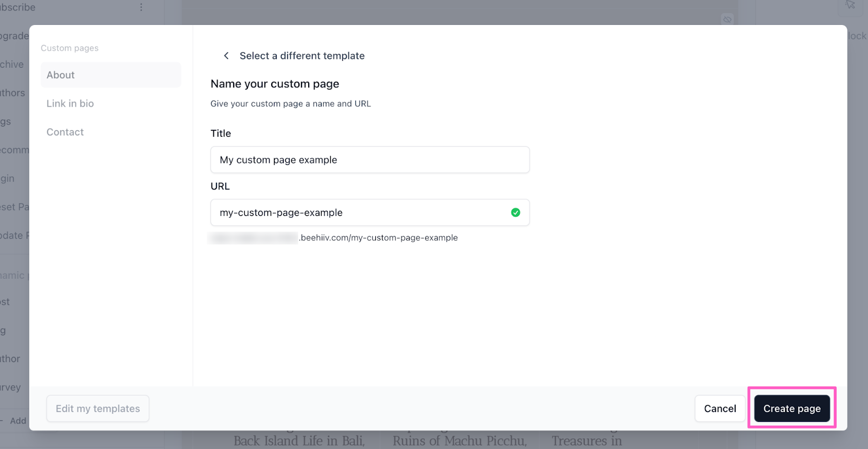Click the back chevron arrow icon
The image size is (868, 449).
pyautogui.click(x=226, y=56)
